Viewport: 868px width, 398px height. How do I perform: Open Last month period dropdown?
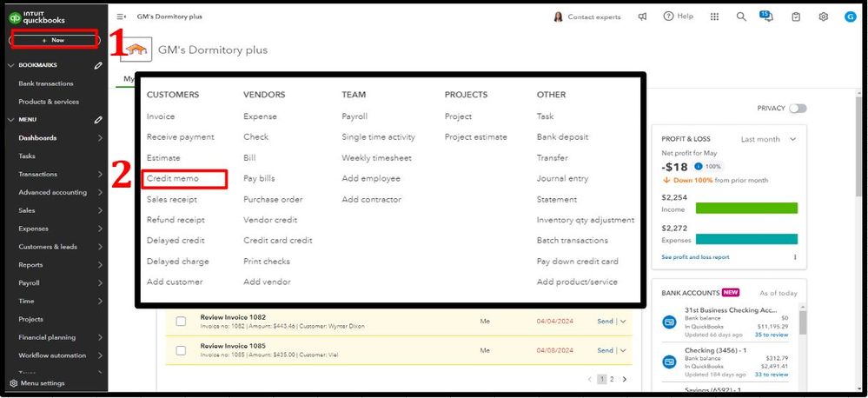(768, 139)
